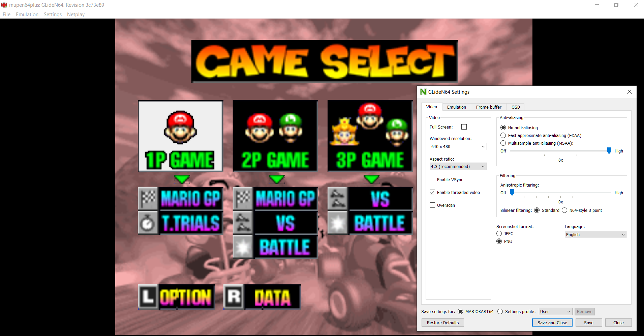The image size is (644, 336).
Task: Click the Remove profile button
Action: (584, 311)
